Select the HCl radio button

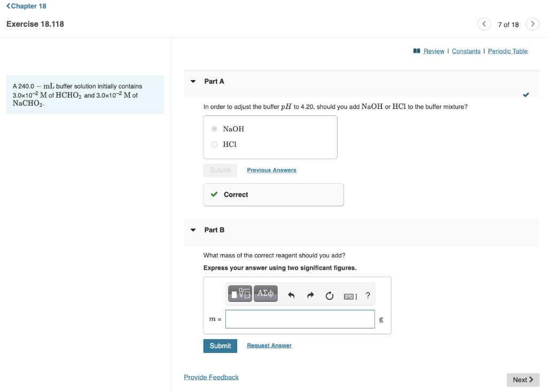click(x=214, y=144)
